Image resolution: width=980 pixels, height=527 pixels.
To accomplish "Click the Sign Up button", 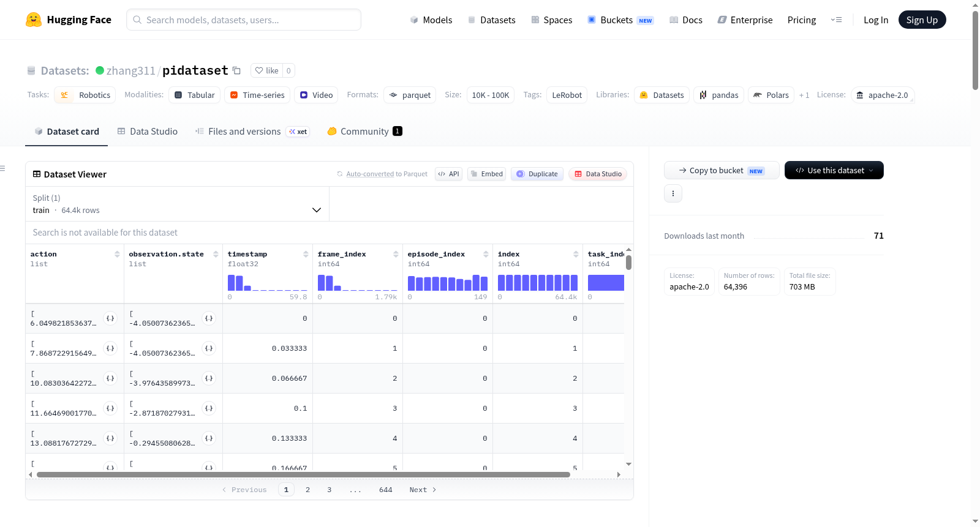I will 922,20.
